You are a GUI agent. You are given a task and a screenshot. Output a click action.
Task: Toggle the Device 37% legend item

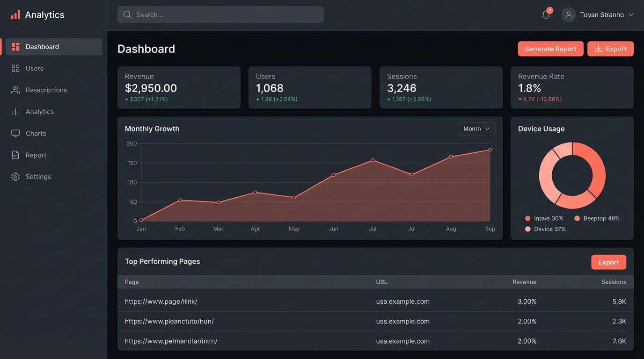coord(546,228)
